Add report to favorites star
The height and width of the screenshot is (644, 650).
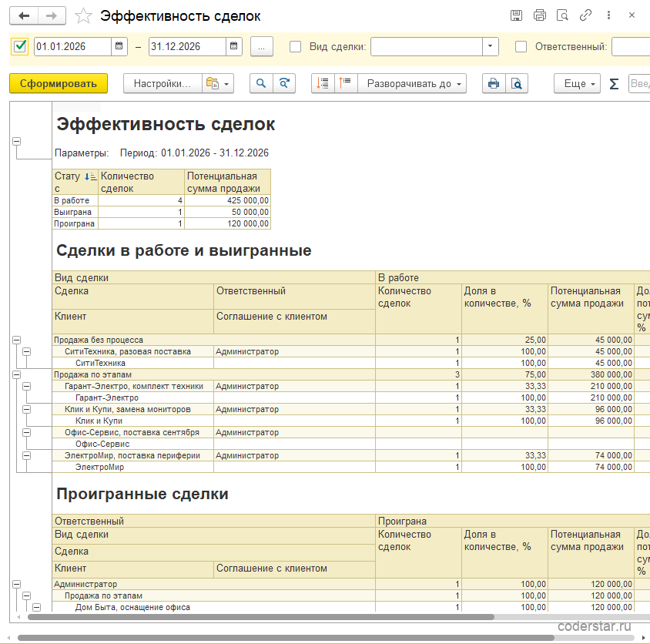83,16
